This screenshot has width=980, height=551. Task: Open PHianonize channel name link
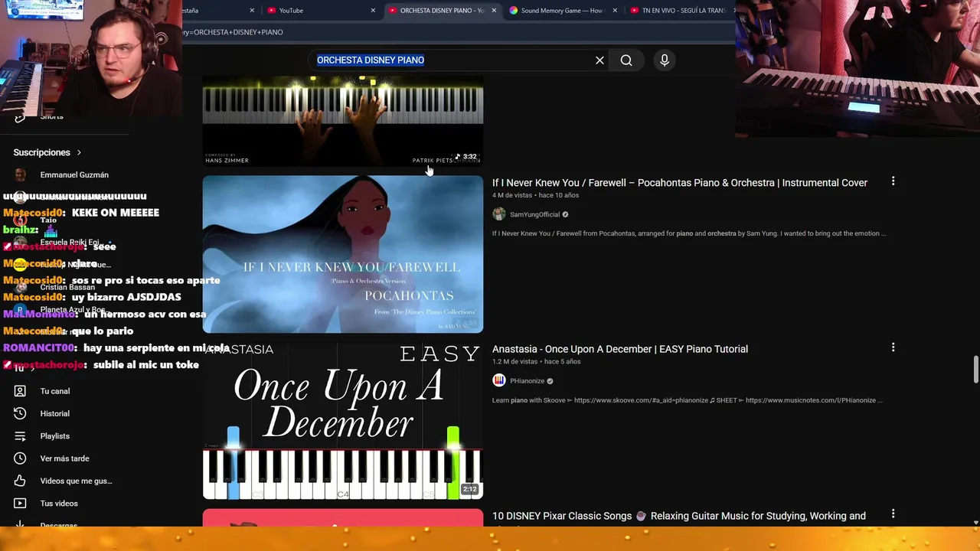[x=528, y=381]
